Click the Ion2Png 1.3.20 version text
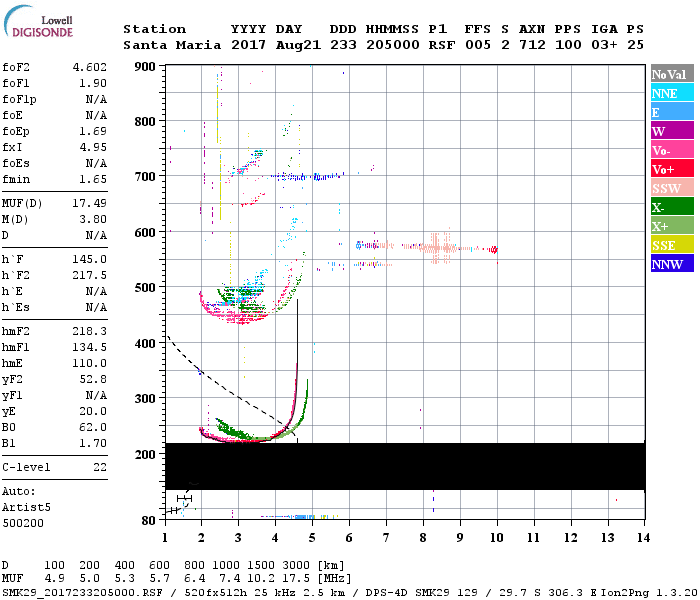The width and height of the screenshot is (700, 600). (x=649, y=592)
